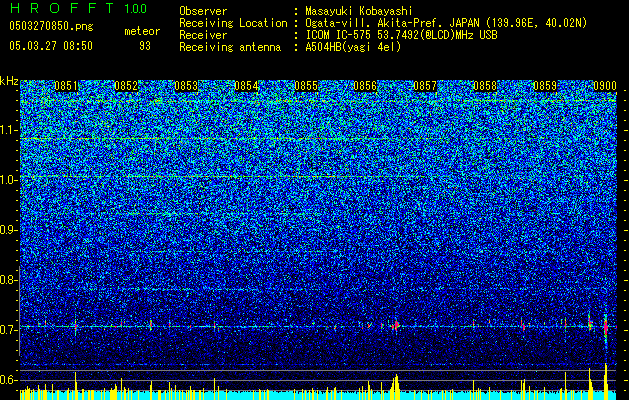Click the ICOM IC-575 receiver text
Image resolution: width=629 pixels, height=400 pixels.
point(401,35)
